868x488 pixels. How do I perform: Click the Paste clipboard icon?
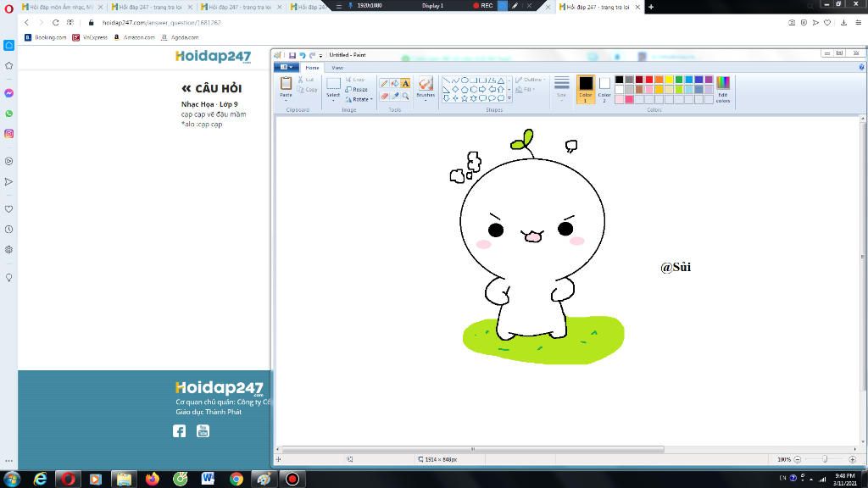[286, 84]
